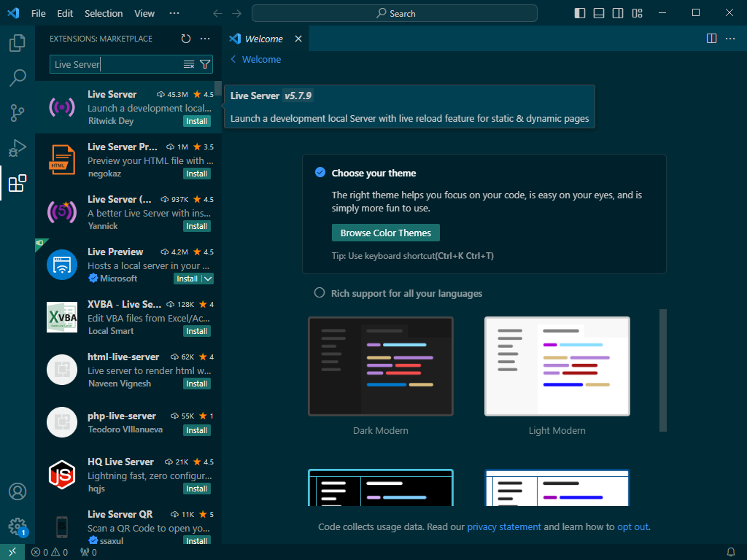Open editor more actions ellipsis
Viewport: 747px width, 560px height.
(730, 39)
